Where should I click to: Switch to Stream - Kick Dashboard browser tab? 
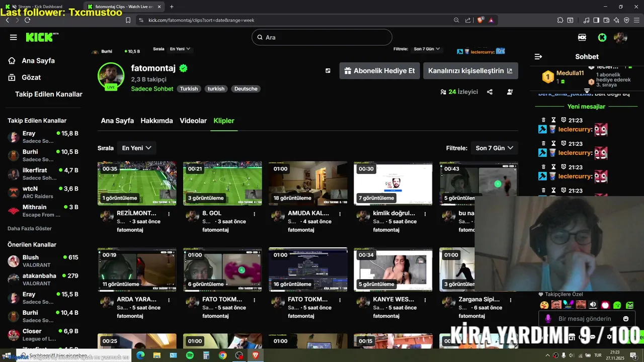point(39,7)
